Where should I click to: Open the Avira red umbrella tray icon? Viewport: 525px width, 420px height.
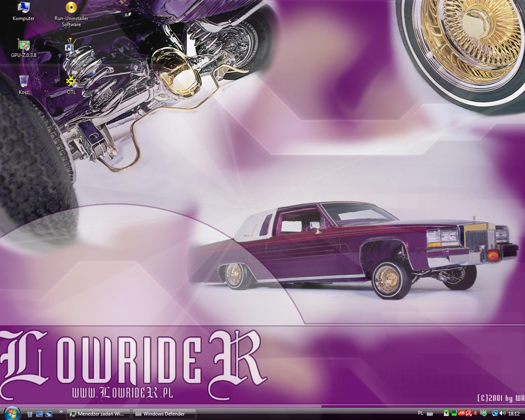[469, 413]
